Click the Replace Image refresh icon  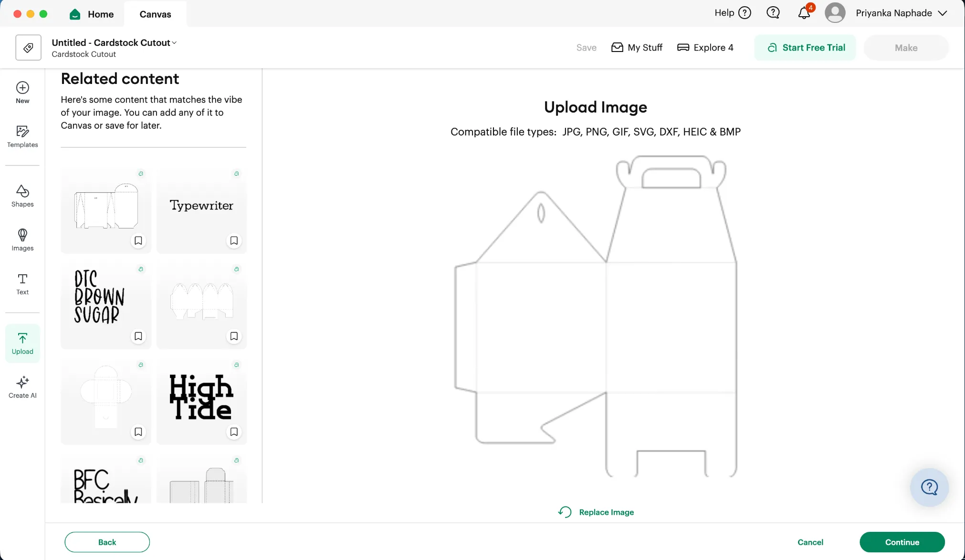point(565,512)
